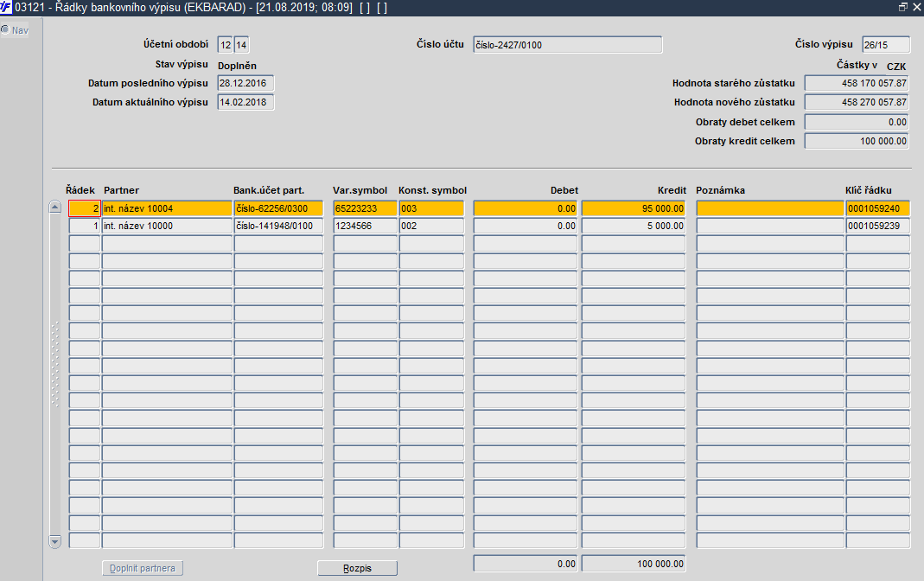924x581 pixels.
Task: Click Datum aktuálního výpisu field
Action: click(x=245, y=102)
